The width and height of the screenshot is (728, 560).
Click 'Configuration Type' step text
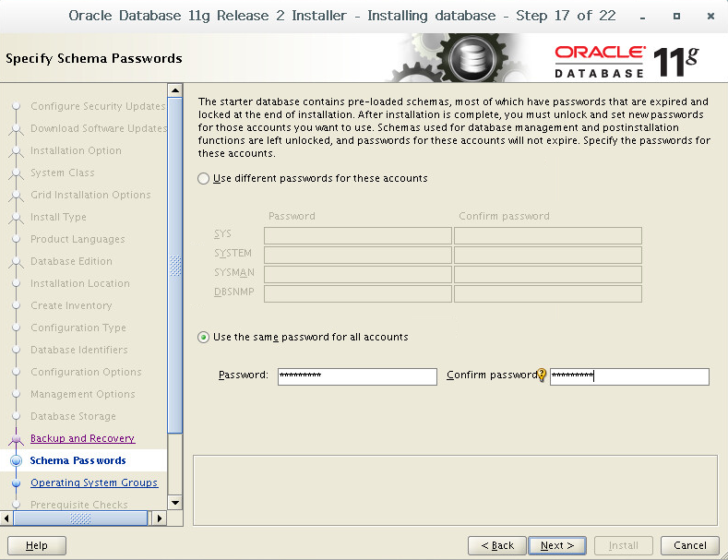[78, 328]
